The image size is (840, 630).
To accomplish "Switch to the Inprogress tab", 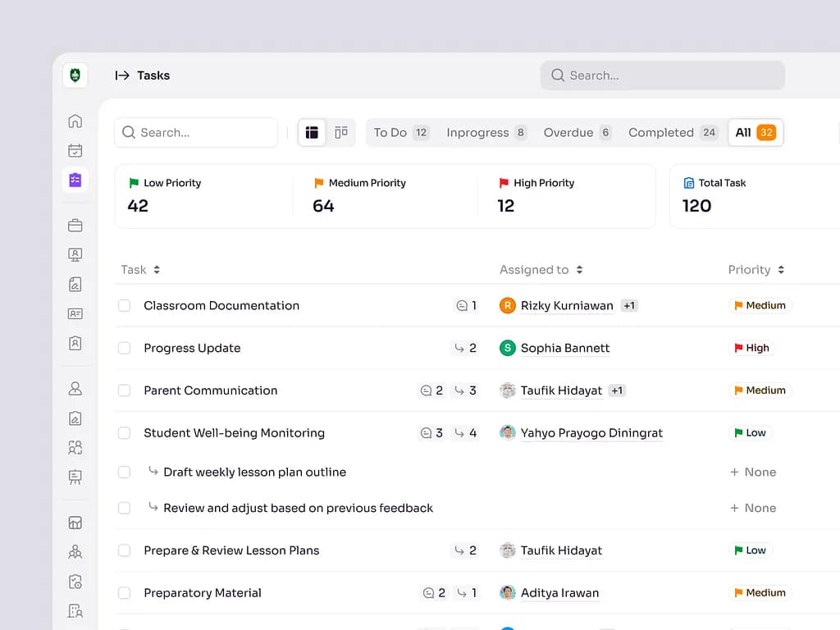I will [486, 132].
